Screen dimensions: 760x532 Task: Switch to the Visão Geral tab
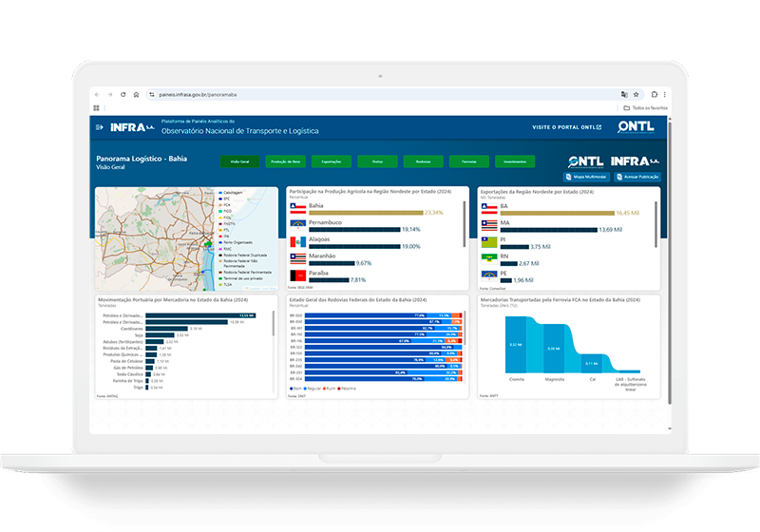pos(239,161)
